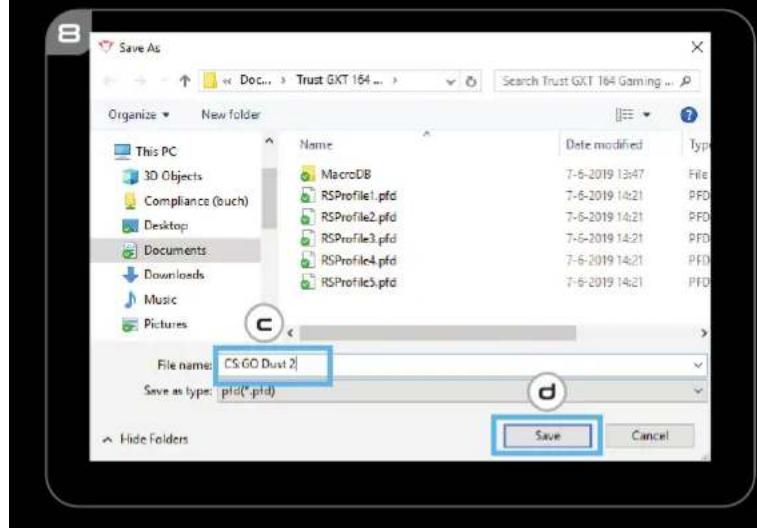Viewport: 757px width, 528px height.
Task: Click the forward navigation arrow
Action: [140, 81]
